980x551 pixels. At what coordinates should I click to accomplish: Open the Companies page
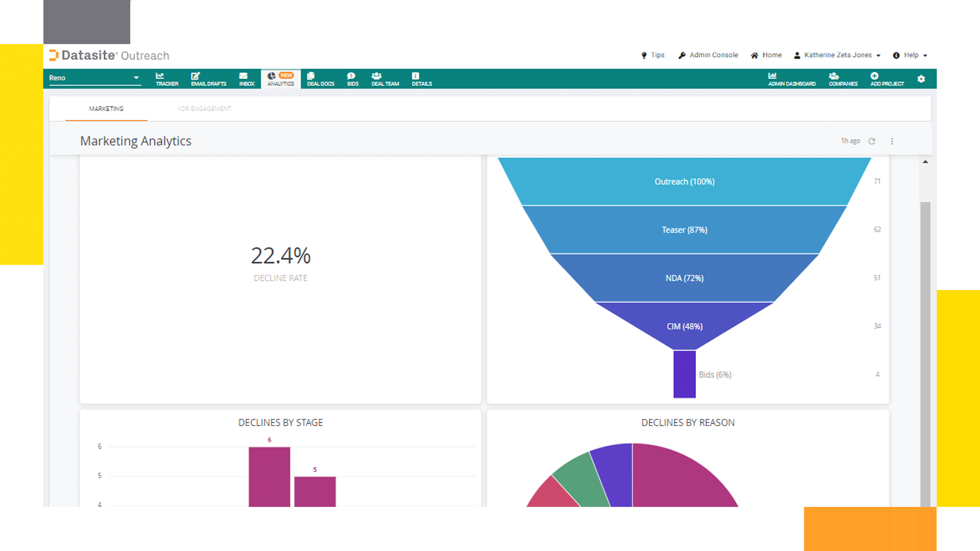[x=843, y=79]
